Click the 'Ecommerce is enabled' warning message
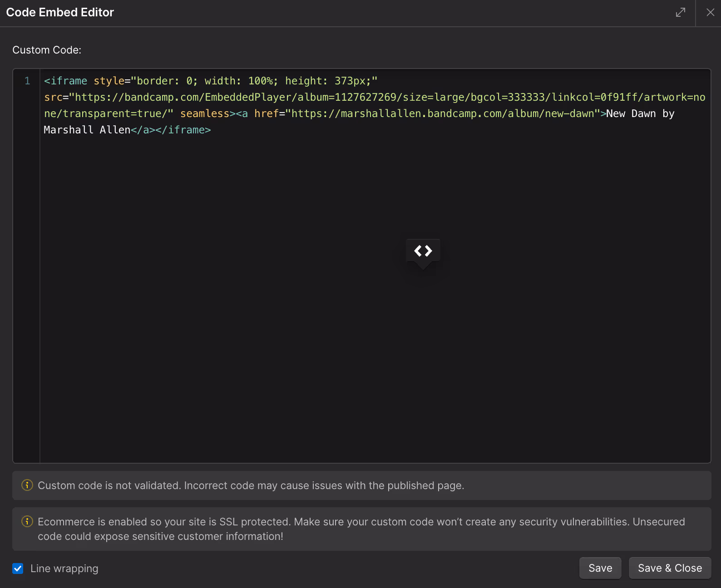 pyautogui.click(x=361, y=529)
